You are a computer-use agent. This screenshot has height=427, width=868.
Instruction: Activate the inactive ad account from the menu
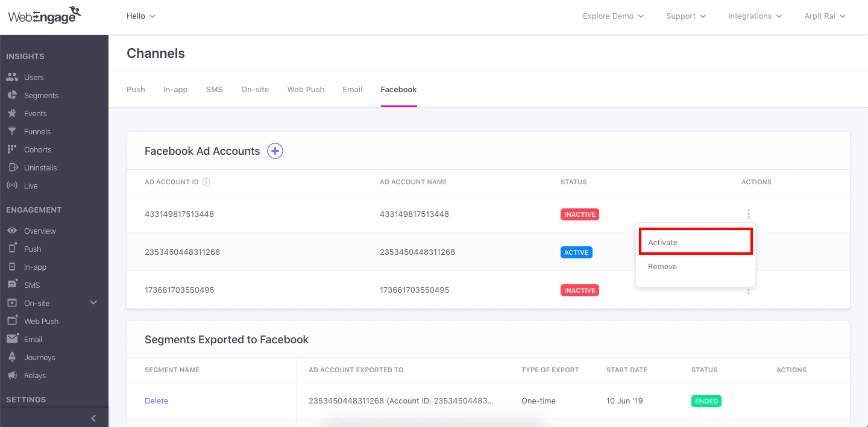pos(662,242)
